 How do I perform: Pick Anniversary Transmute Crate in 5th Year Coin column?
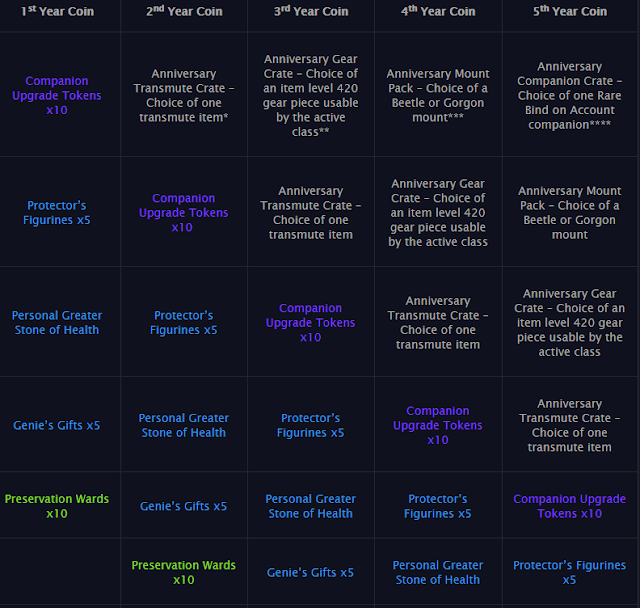[570, 425]
